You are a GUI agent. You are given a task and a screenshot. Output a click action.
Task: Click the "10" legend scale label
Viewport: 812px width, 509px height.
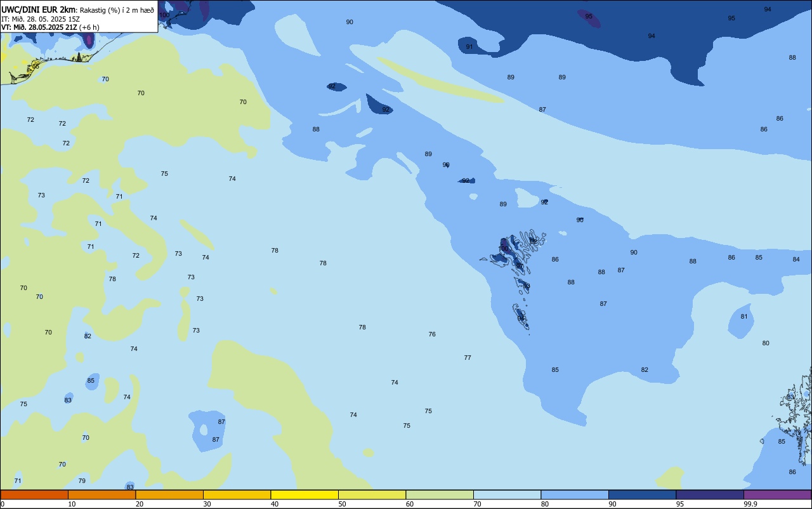72,504
